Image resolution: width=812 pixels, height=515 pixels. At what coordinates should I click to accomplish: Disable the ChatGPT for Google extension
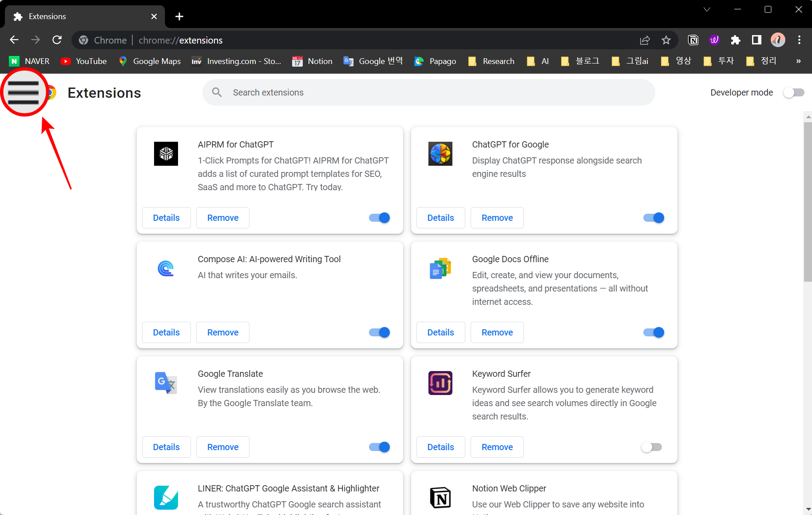tap(654, 218)
